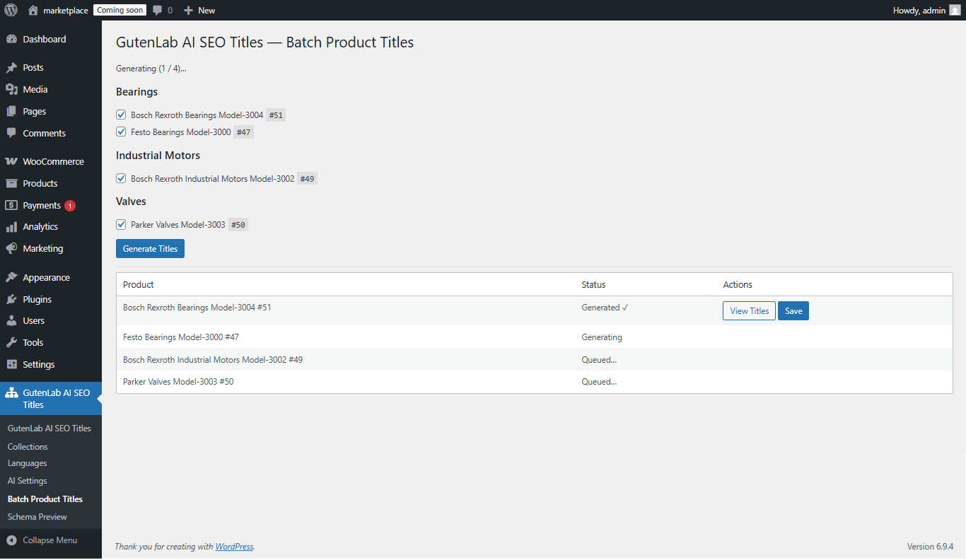Click the Marketing megaphone icon
The image size is (966, 560).
click(x=11, y=248)
